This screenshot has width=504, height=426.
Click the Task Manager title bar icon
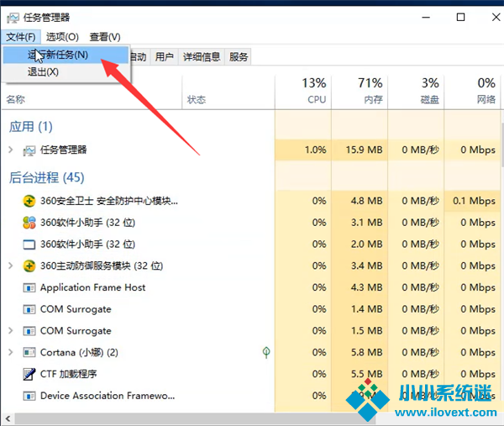(x=13, y=18)
